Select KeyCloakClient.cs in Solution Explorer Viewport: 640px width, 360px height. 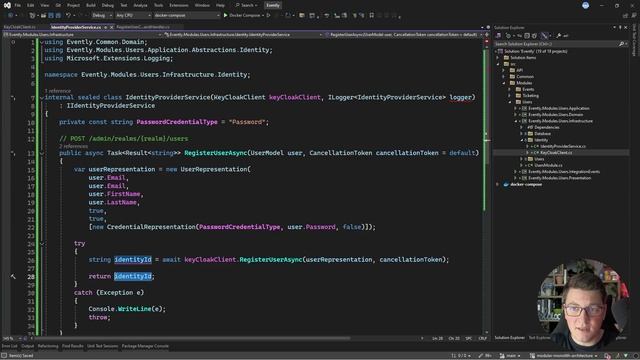coord(556,153)
